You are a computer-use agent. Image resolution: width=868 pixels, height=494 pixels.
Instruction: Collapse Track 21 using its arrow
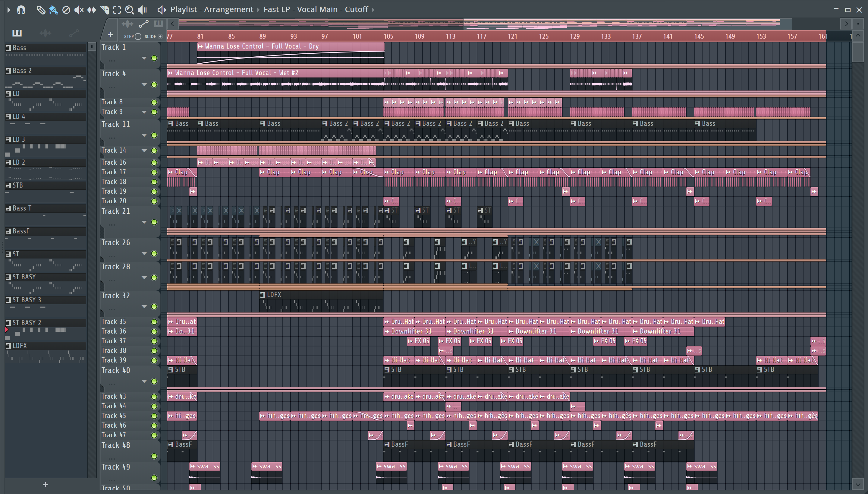(x=144, y=222)
